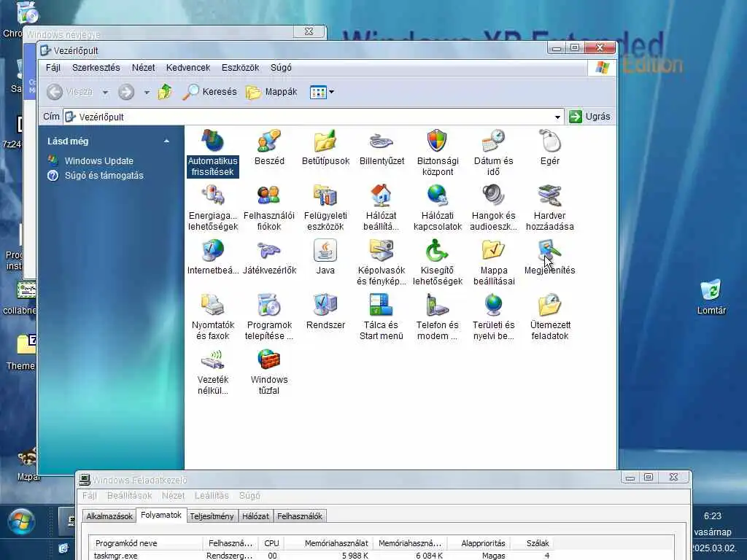Collapse the Lásd még side panel

point(166,141)
